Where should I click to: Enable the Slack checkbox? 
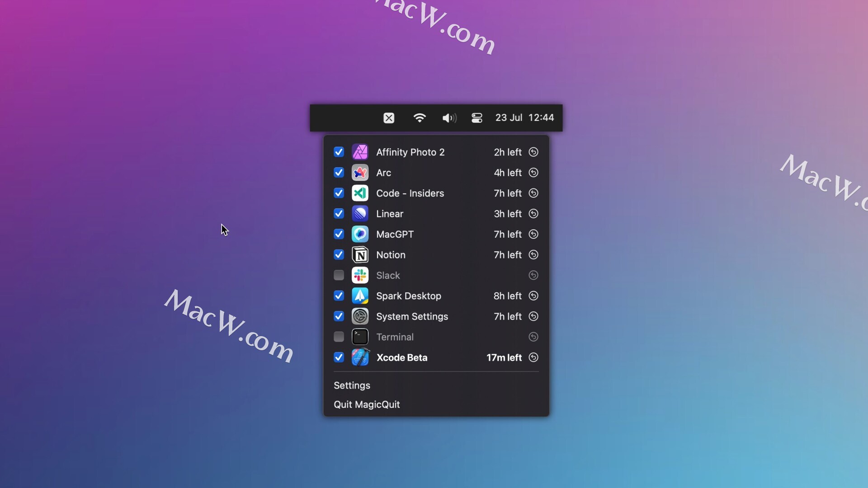[x=339, y=275]
